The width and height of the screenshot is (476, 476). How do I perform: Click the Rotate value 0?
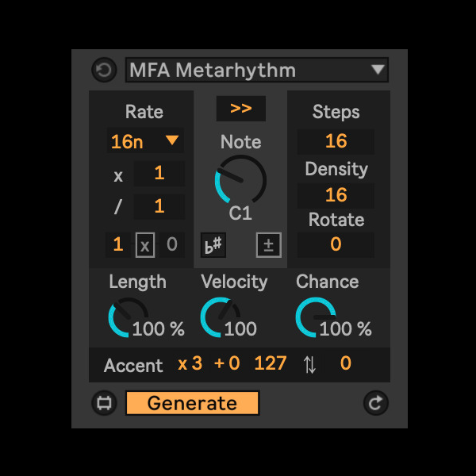pyautogui.click(x=336, y=244)
